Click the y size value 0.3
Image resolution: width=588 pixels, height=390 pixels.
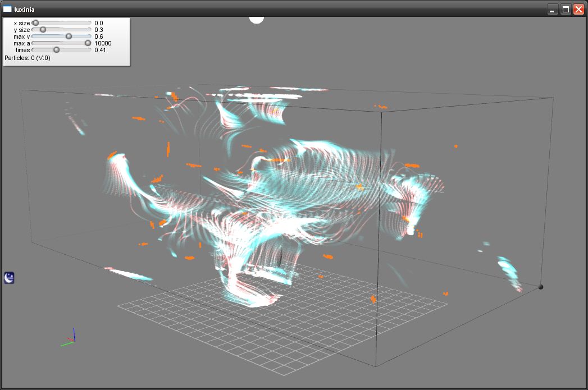[x=99, y=30]
